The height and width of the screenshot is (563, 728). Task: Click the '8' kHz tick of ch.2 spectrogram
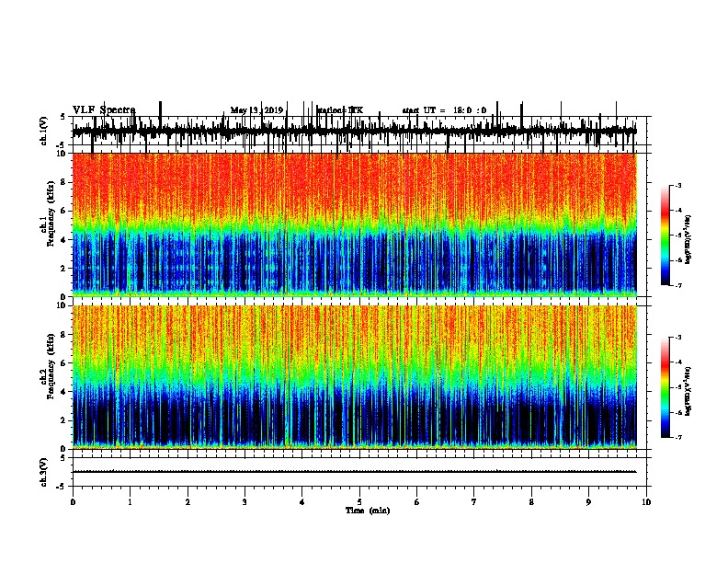(x=63, y=335)
